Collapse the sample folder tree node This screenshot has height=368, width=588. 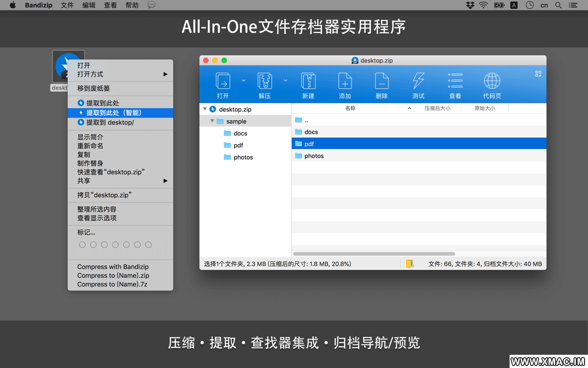[212, 121]
